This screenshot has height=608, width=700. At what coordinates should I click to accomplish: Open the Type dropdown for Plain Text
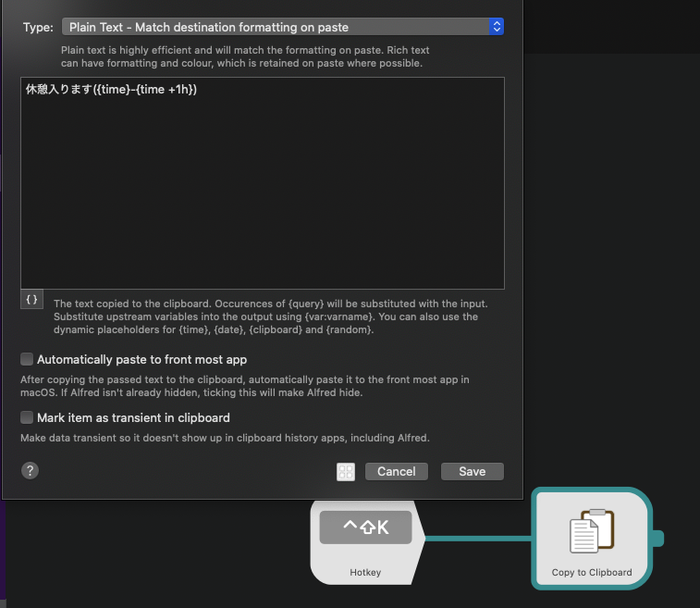click(283, 27)
